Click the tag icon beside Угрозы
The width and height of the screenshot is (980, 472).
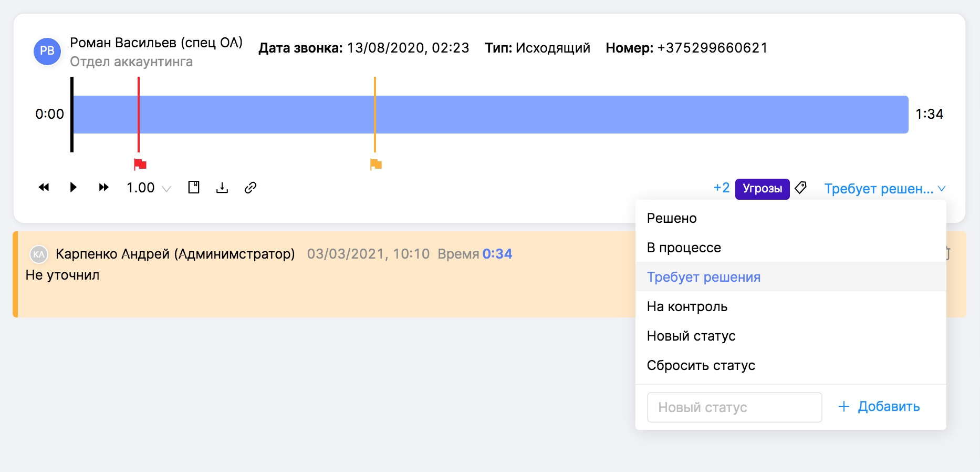pyautogui.click(x=800, y=188)
